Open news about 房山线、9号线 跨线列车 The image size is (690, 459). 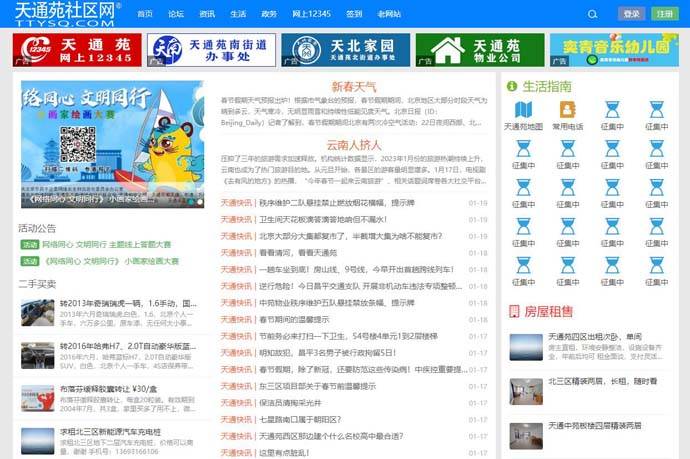coord(356,269)
